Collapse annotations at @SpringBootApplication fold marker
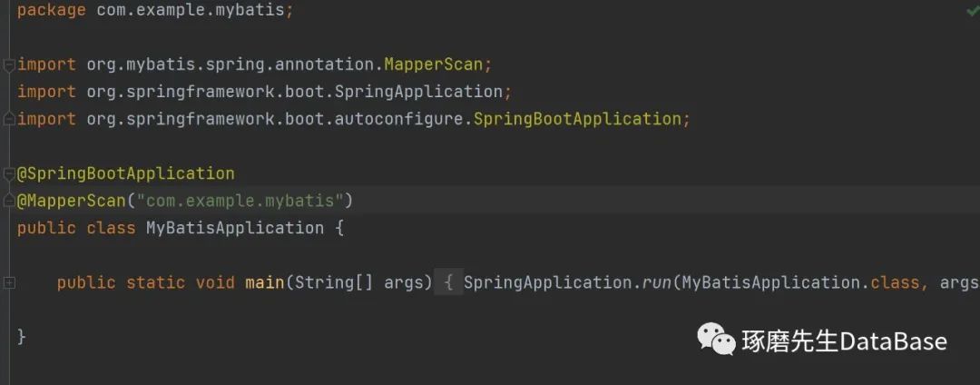This screenshot has height=385, width=980. pos(9,173)
